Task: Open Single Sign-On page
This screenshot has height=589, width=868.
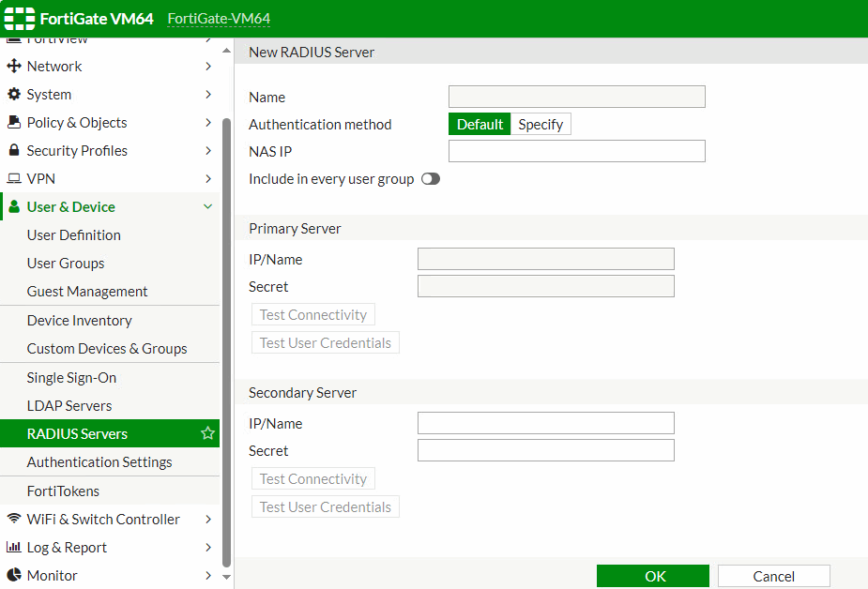Action: (110, 378)
